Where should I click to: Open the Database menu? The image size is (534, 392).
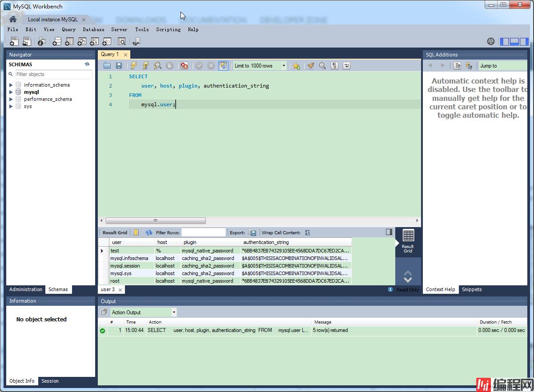[x=93, y=29]
